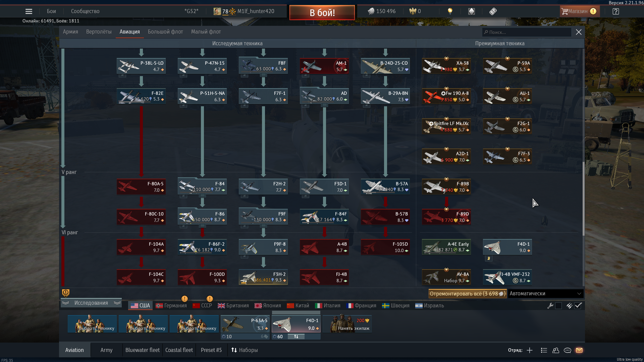Click the Silver Lions currency icon

371,11
